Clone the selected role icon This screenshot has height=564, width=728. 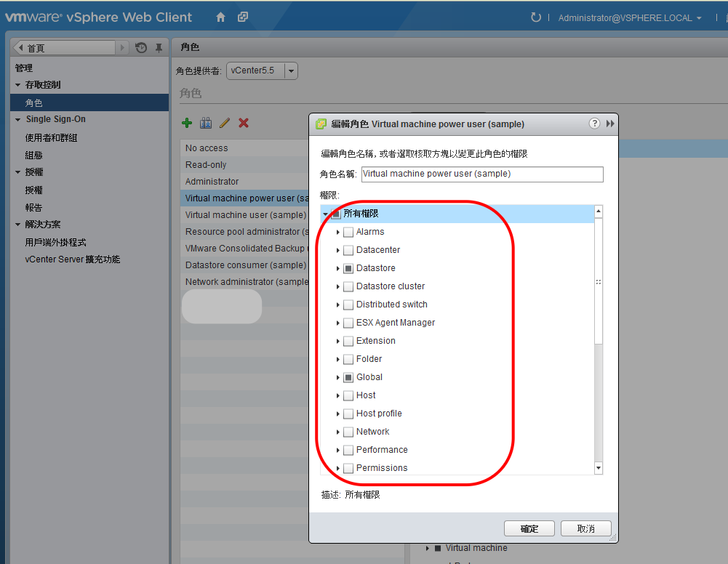[x=206, y=123]
